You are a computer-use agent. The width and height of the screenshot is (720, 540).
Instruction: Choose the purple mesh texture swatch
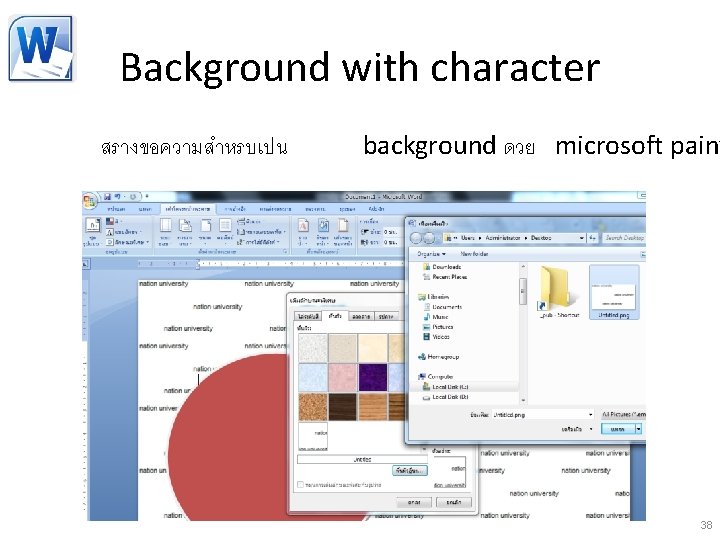pyautogui.click(x=372, y=377)
